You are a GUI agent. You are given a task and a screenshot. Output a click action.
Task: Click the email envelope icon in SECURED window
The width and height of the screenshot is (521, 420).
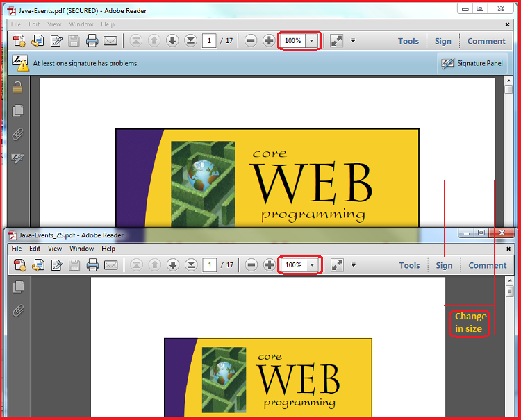coord(110,40)
